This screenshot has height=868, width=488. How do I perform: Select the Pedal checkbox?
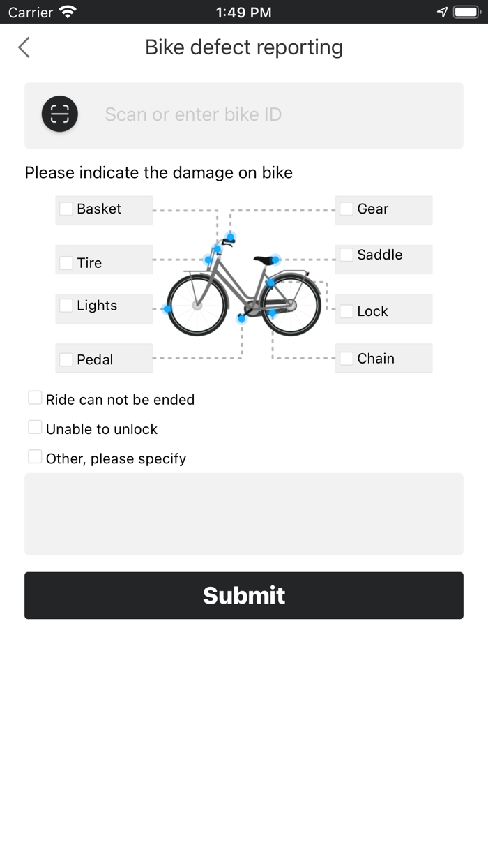66,359
